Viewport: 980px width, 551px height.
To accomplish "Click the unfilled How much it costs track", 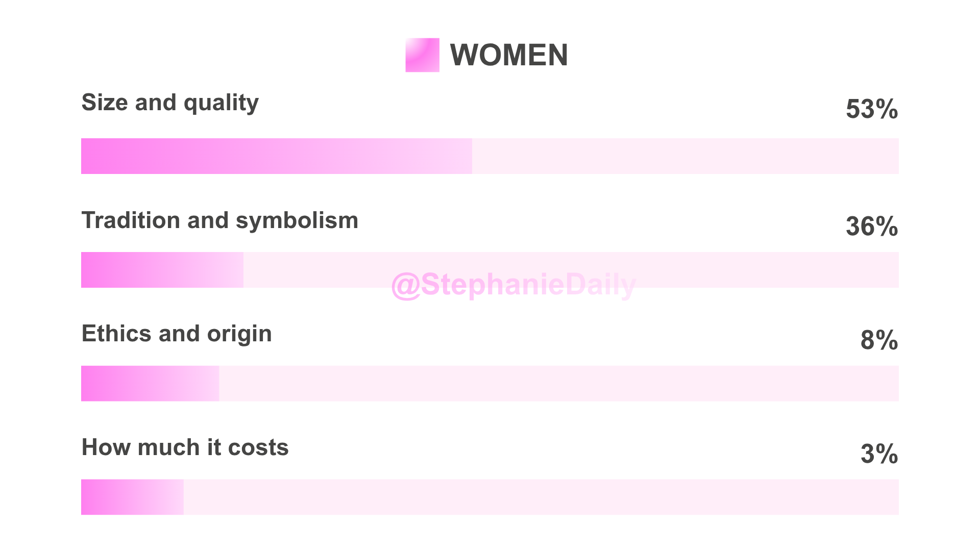I will [541, 497].
